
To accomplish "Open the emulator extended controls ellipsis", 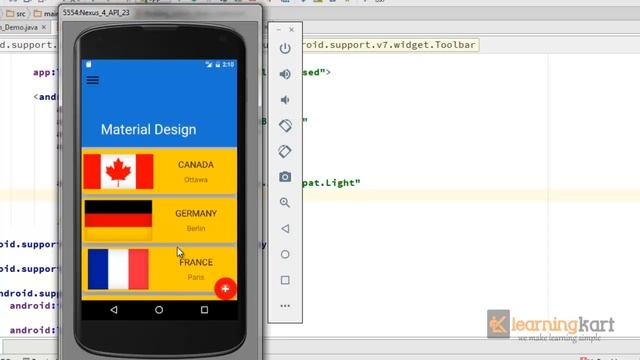I will coord(285,306).
